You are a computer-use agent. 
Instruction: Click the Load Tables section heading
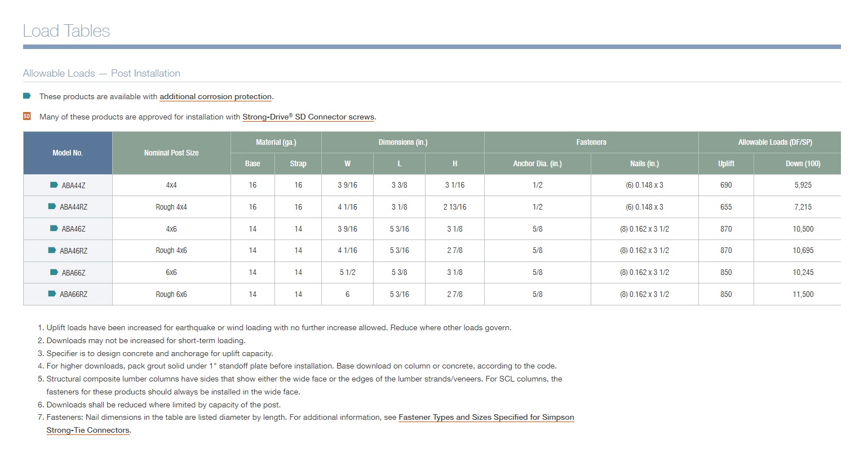coord(67,31)
